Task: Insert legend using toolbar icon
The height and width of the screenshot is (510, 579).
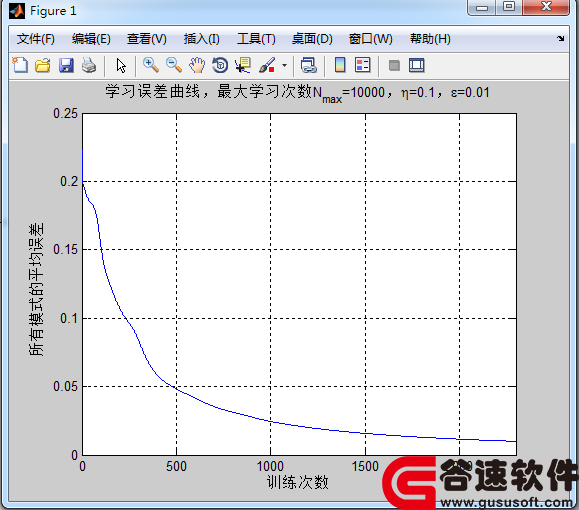Action: coord(363,65)
